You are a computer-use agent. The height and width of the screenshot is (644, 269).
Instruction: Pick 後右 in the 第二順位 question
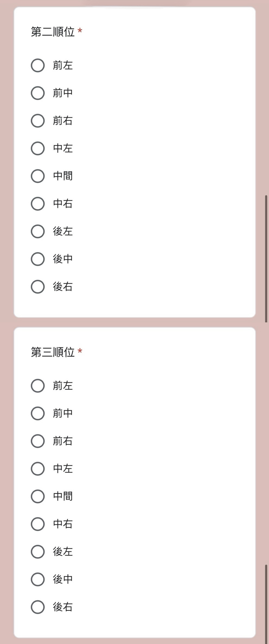coord(38,287)
